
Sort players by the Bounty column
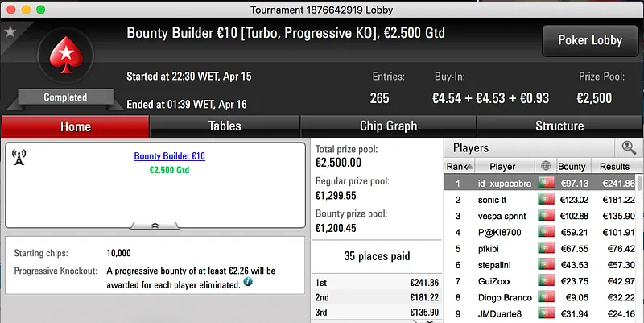tap(572, 166)
